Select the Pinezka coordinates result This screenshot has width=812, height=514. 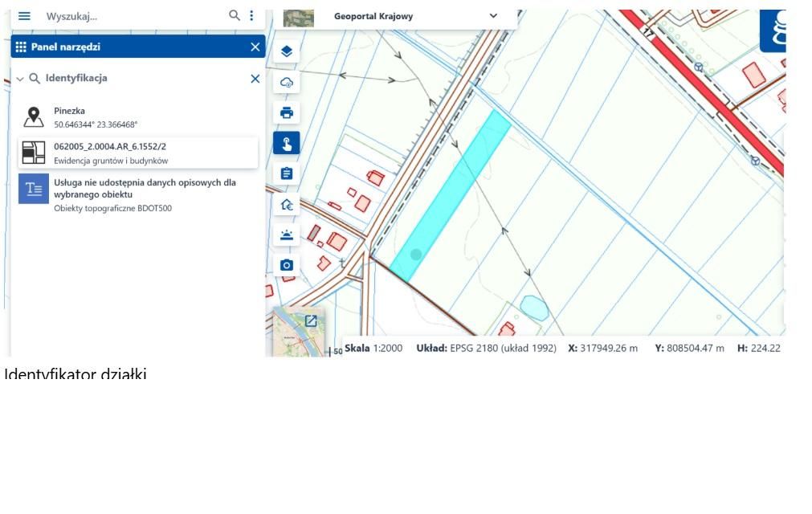(x=138, y=117)
